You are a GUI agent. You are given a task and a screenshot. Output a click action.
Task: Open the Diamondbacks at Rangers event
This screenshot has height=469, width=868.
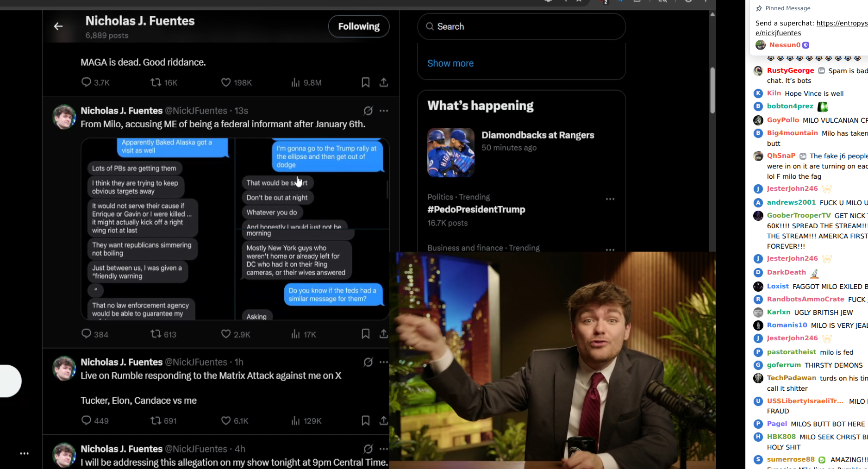coord(537,135)
